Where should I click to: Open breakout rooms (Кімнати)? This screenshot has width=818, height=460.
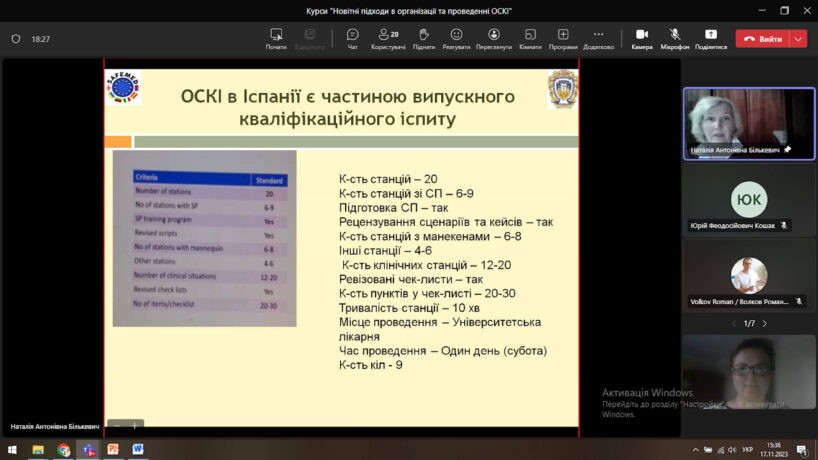point(530,38)
